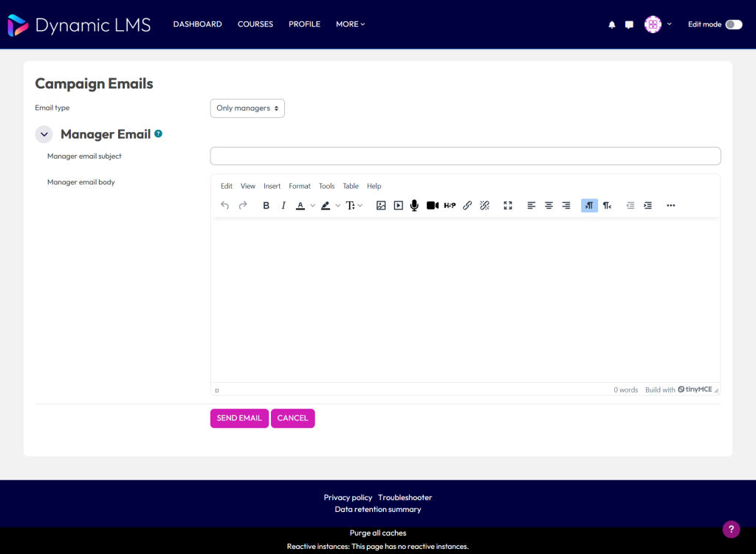756x554 pixels.
Task: Increase indent in the editor
Action: [x=647, y=206]
